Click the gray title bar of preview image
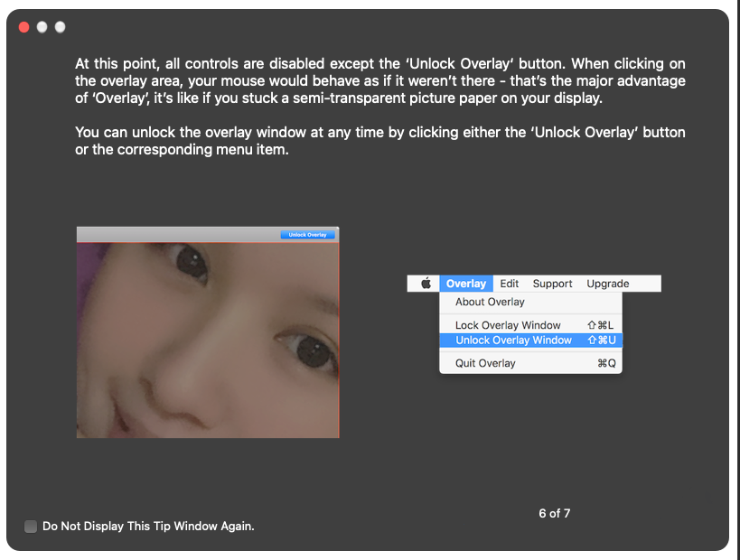The image size is (740, 560). 181,234
